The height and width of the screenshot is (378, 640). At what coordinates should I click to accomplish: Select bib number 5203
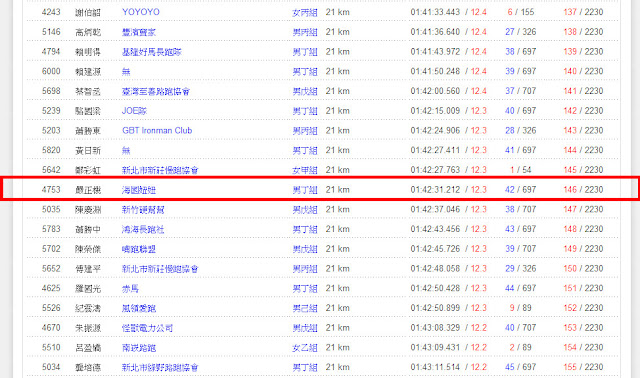click(x=51, y=131)
